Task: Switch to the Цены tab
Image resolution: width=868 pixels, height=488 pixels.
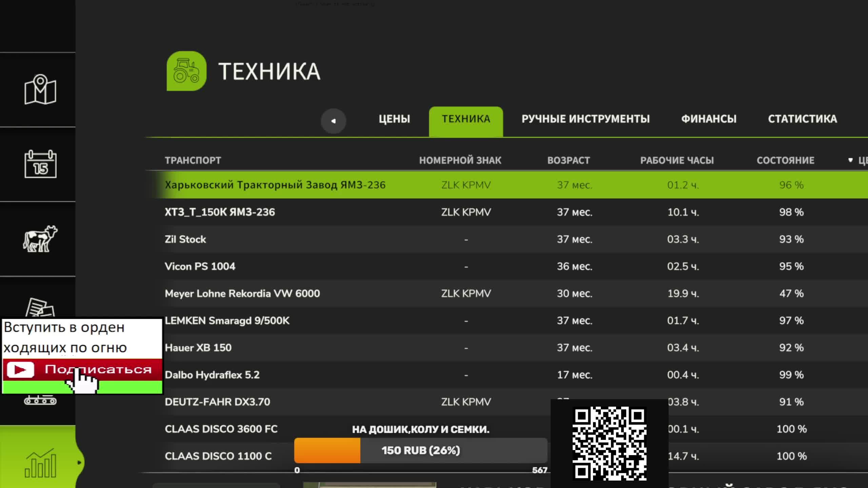Action: (x=394, y=119)
